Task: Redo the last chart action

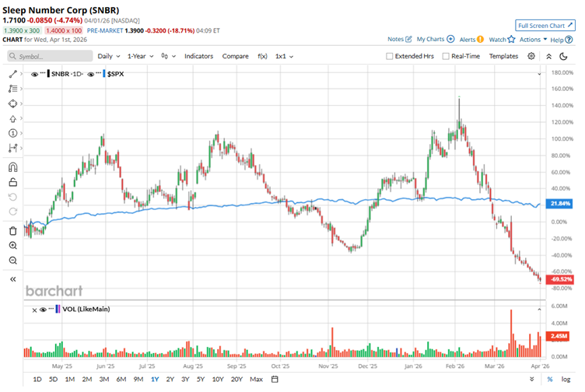Action: pyautogui.click(x=12, y=212)
